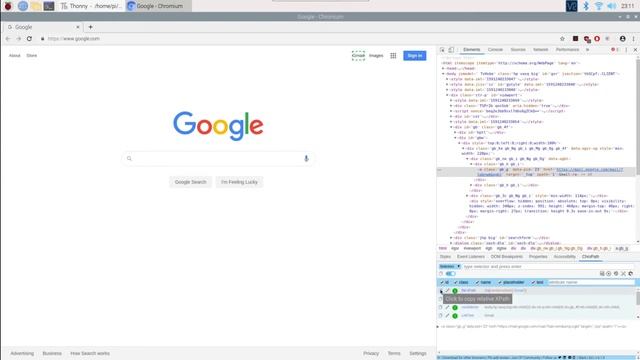Collapse the body node in the DOM tree

(x=443, y=74)
